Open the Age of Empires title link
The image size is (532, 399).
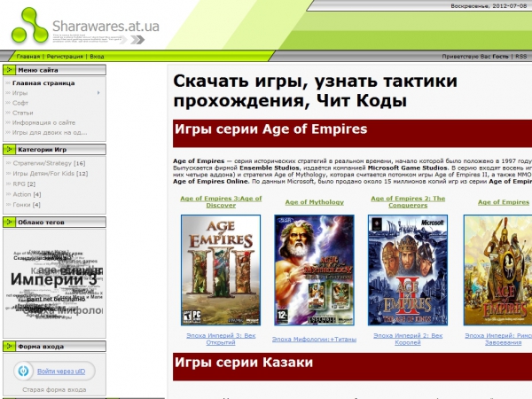[504, 202]
